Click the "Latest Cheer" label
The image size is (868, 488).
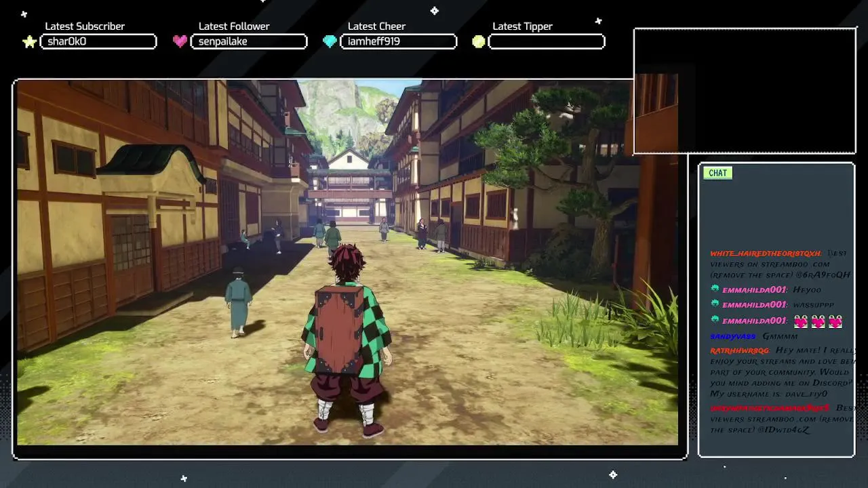(376, 26)
